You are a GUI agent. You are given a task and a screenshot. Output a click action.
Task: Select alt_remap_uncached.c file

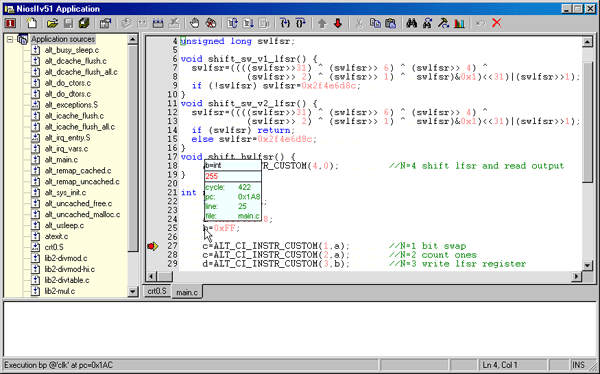[x=82, y=182]
